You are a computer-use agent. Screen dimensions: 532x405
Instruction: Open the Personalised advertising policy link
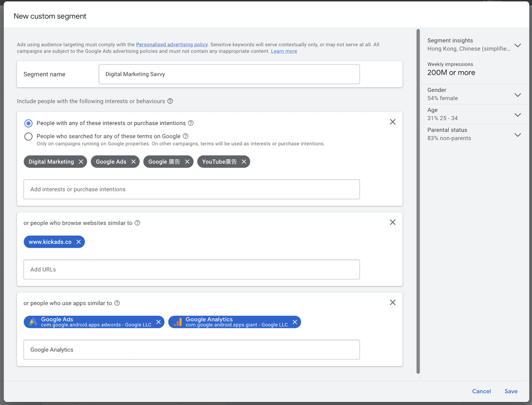(172, 45)
